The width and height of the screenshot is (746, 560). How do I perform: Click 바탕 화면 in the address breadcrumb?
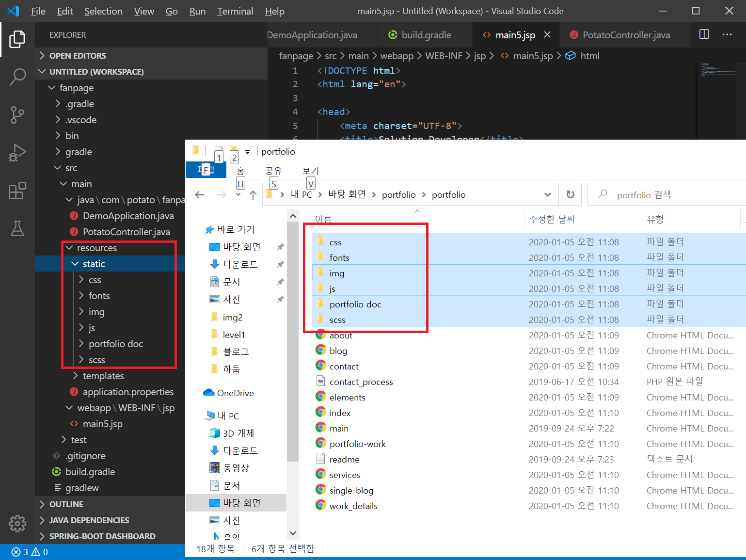tap(347, 194)
